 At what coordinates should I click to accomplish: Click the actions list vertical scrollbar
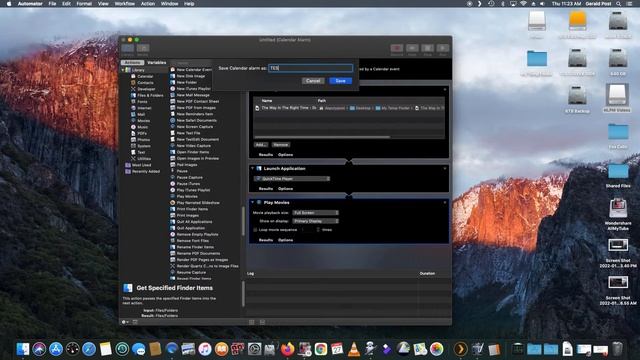(x=243, y=220)
